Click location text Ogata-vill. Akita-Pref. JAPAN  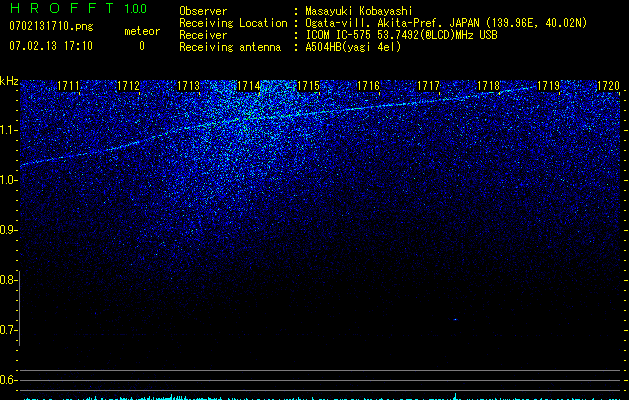click(393, 23)
